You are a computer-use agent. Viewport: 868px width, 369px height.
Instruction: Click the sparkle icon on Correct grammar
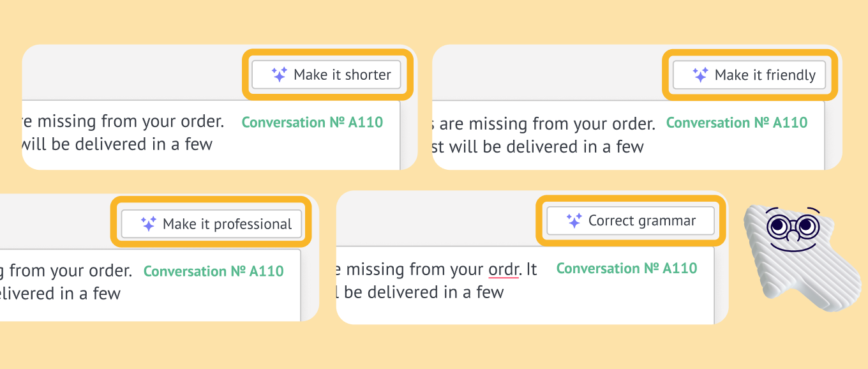coord(574,221)
